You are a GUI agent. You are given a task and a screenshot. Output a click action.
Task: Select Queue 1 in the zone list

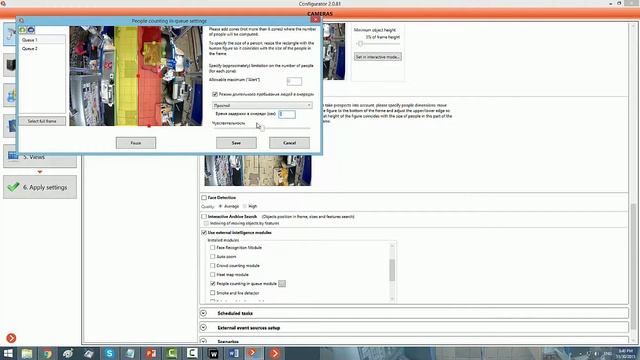pos(42,40)
